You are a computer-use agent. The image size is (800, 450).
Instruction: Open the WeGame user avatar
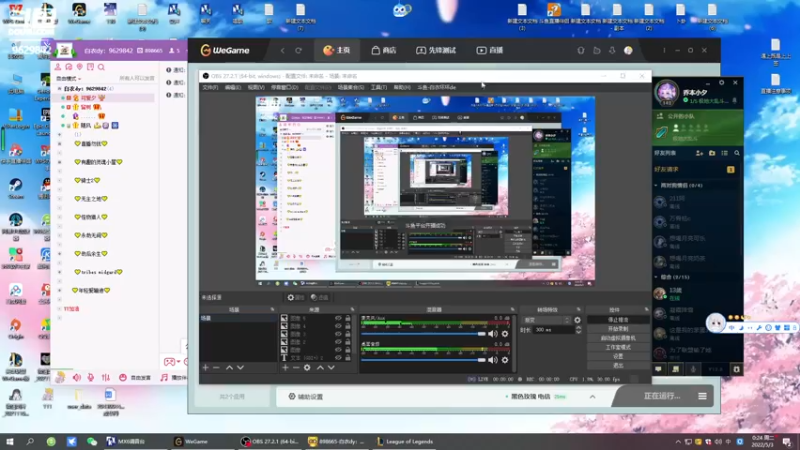628,50
